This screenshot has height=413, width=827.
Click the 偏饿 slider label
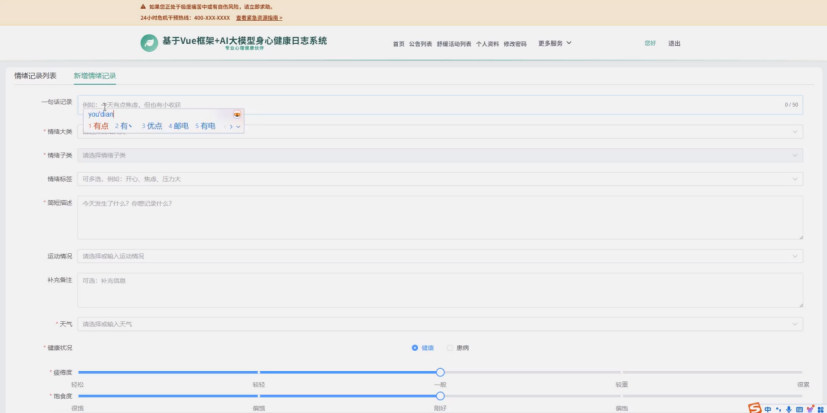click(259, 408)
